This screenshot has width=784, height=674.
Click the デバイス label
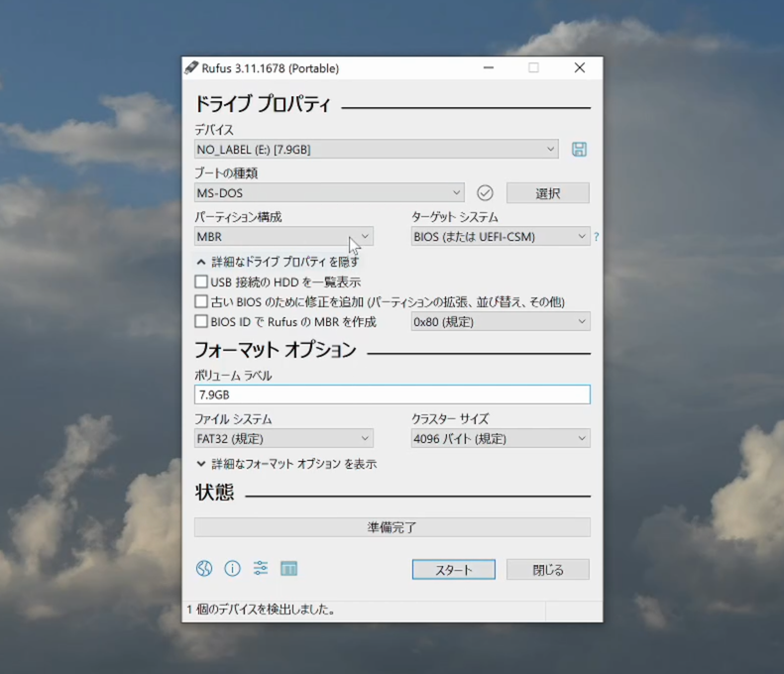point(214,130)
